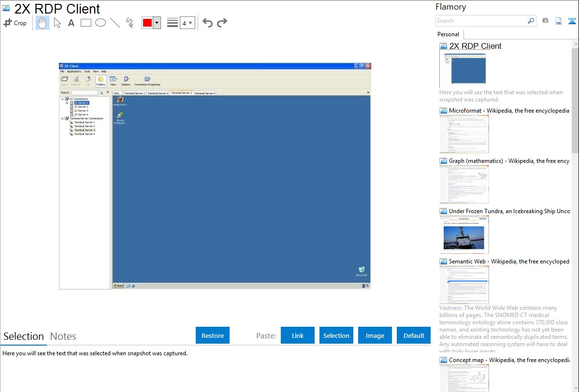Select the Microformat snapshot thumbnail
The height and width of the screenshot is (392, 579).
464,134
